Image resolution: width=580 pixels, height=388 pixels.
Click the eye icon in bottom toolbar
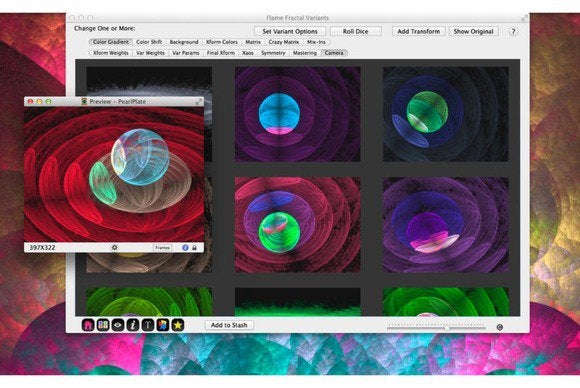pyautogui.click(x=118, y=325)
